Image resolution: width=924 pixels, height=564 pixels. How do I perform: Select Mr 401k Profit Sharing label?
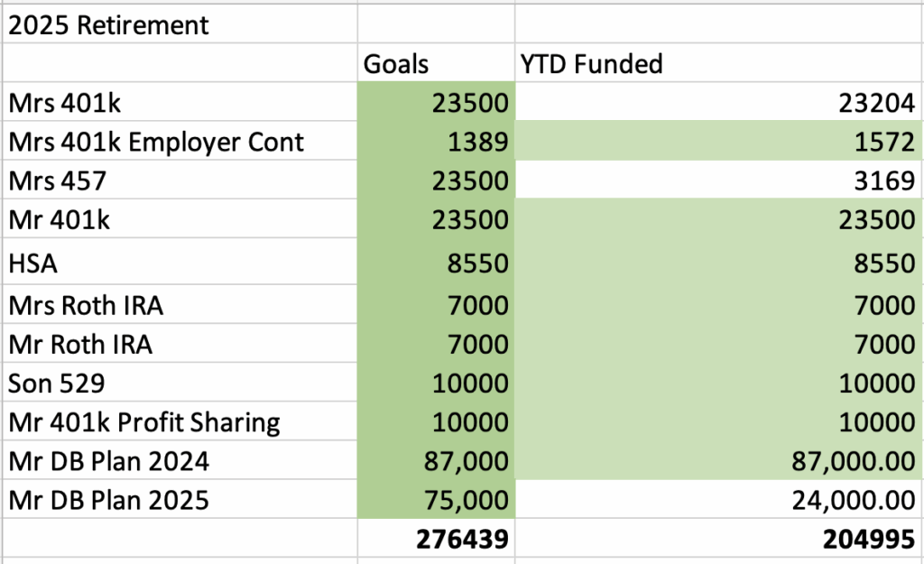click(144, 421)
